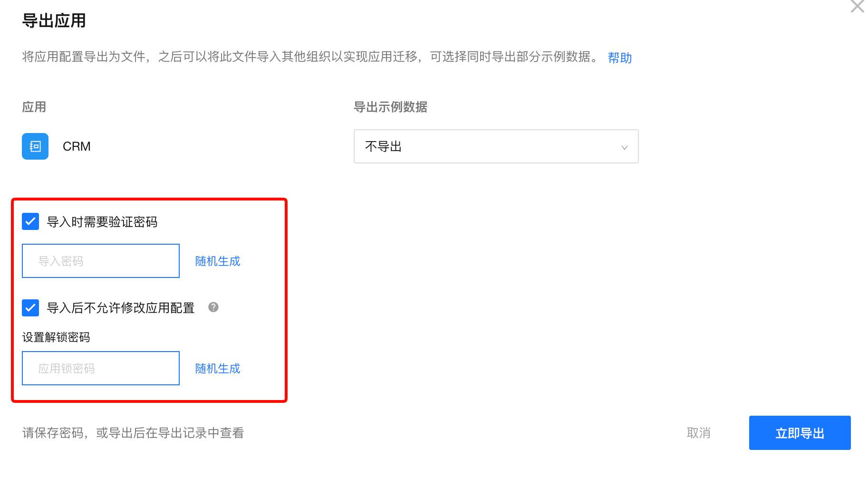The image size is (868, 477).
Task: Focus the 应用锁密码 input field
Action: [x=101, y=368]
